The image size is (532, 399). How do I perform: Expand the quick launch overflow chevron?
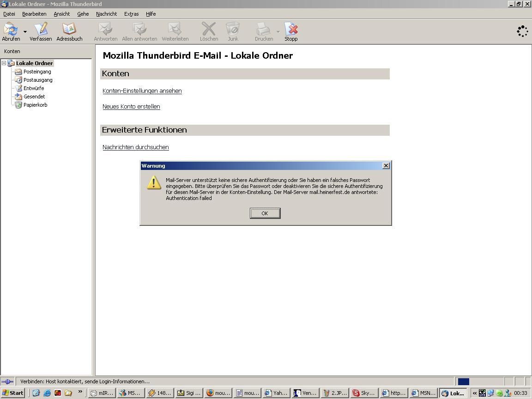(x=80, y=392)
